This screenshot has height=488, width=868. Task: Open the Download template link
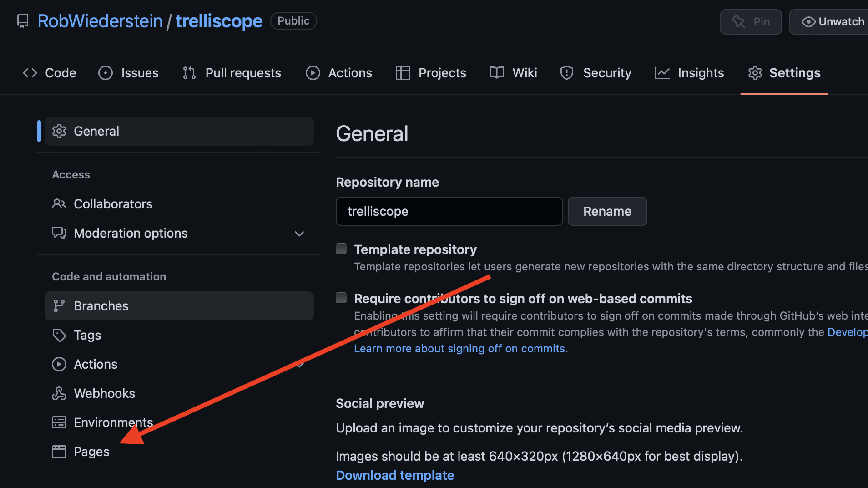395,475
